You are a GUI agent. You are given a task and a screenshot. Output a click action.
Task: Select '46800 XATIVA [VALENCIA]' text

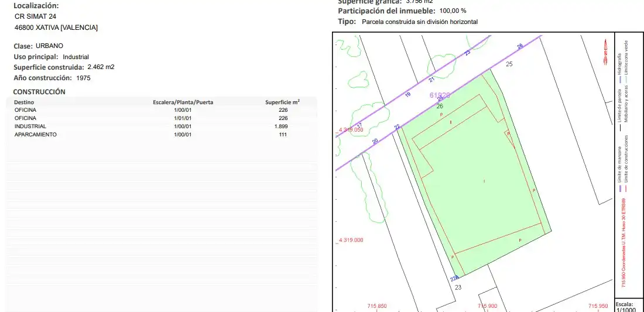coord(56,28)
